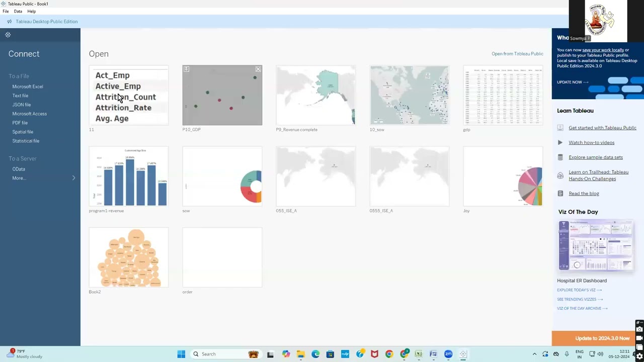
Task: Open Get started with Tableau Public link
Action: coord(602,128)
